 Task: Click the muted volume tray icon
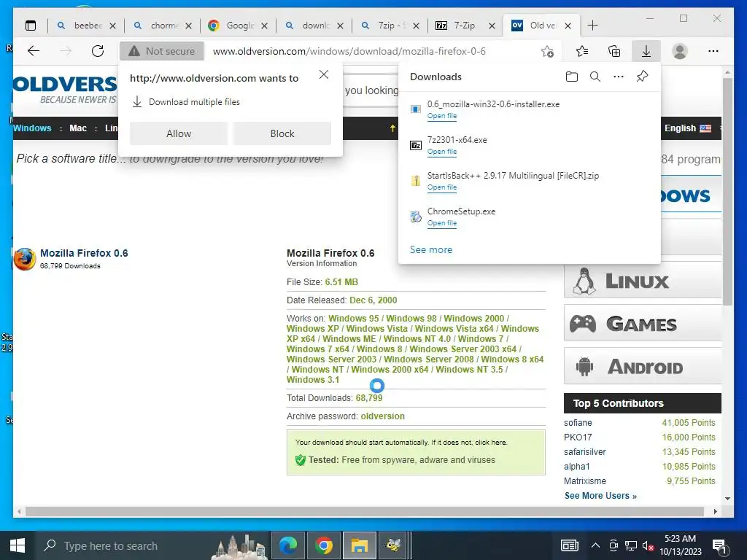click(x=648, y=546)
